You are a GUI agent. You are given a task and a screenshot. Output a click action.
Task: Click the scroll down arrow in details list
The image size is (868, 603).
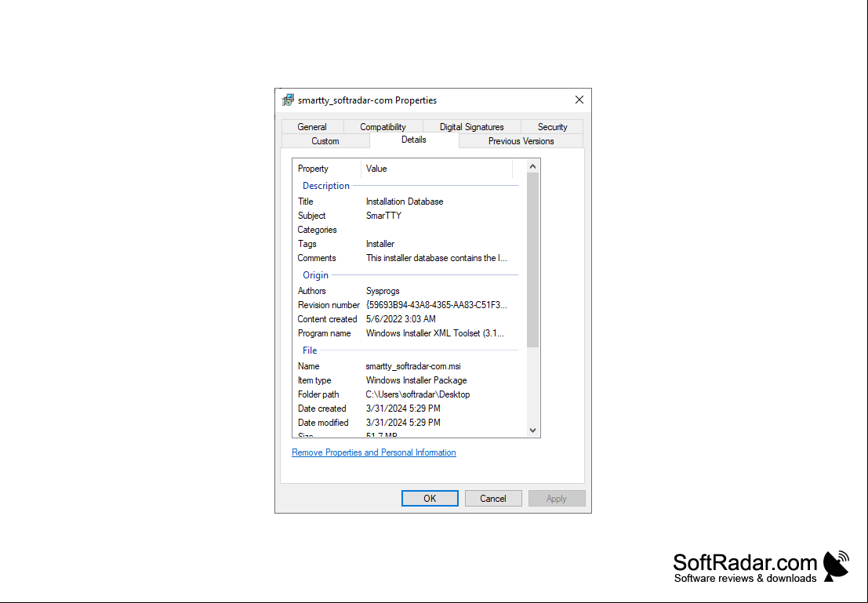click(x=532, y=430)
